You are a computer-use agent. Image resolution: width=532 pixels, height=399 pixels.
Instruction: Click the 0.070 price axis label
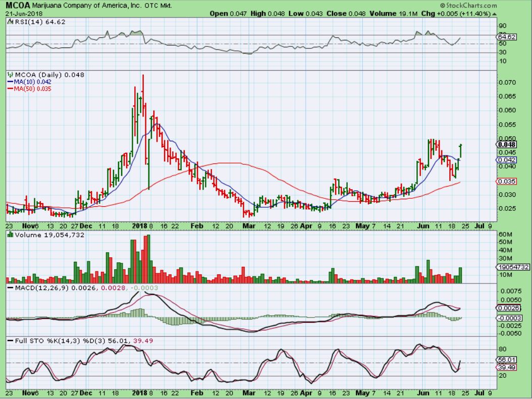(x=507, y=82)
